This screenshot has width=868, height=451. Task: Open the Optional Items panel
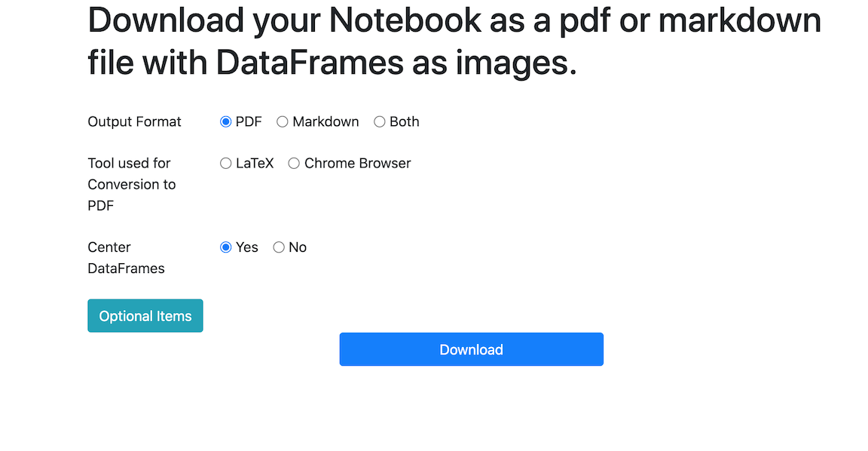click(x=145, y=315)
